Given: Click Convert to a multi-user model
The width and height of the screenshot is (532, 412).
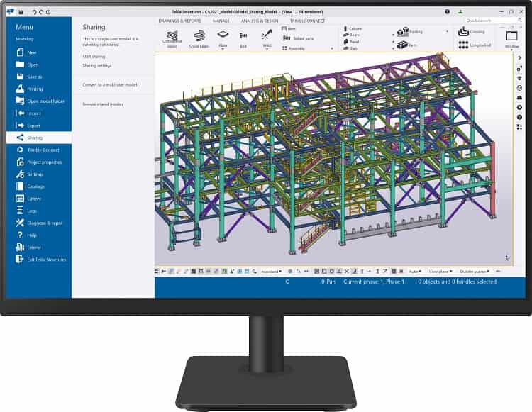Looking at the screenshot, I should 109,84.
